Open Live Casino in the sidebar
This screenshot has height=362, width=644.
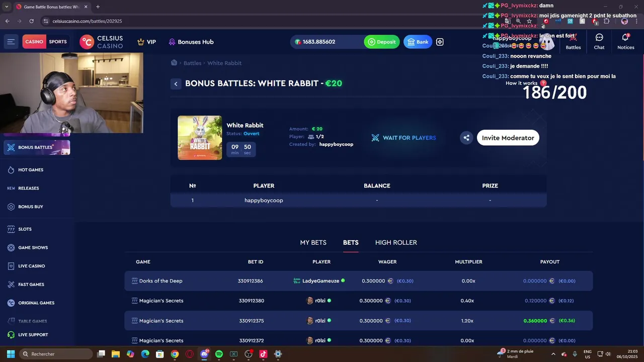(32, 266)
